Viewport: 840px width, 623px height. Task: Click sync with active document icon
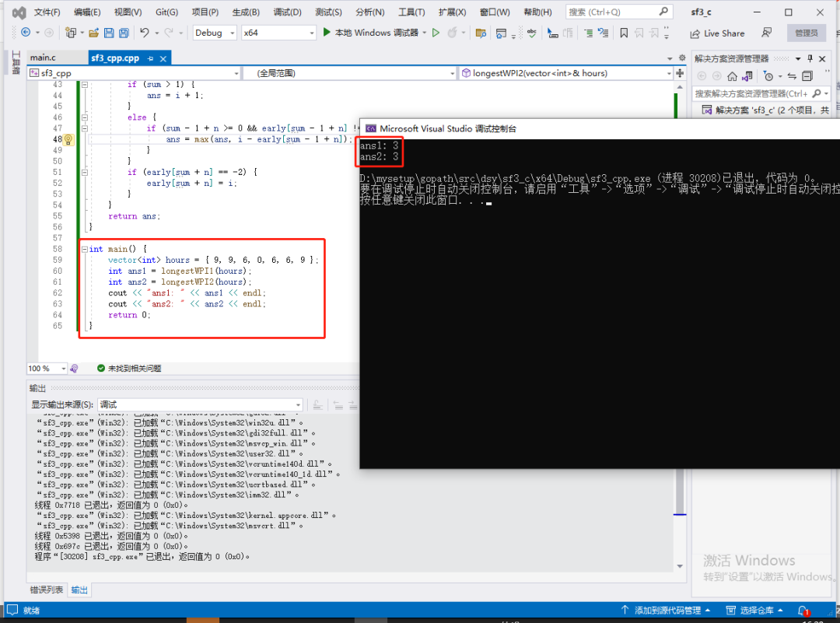(792, 76)
